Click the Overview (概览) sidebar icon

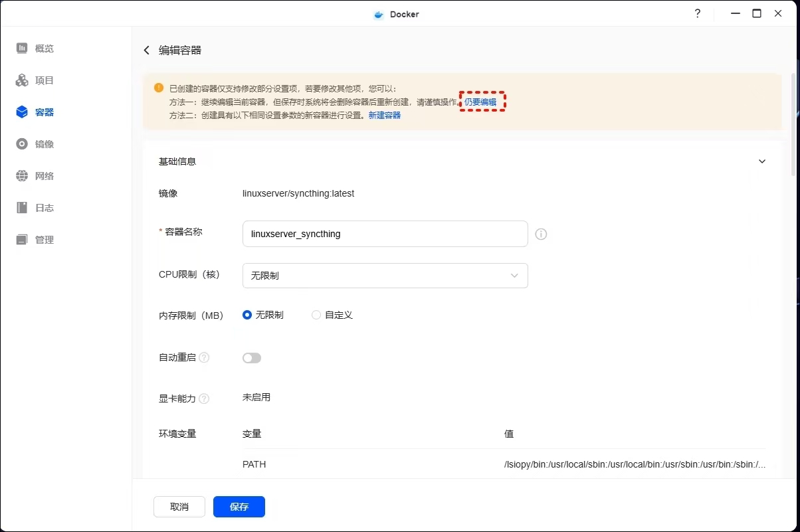coord(22,48)
